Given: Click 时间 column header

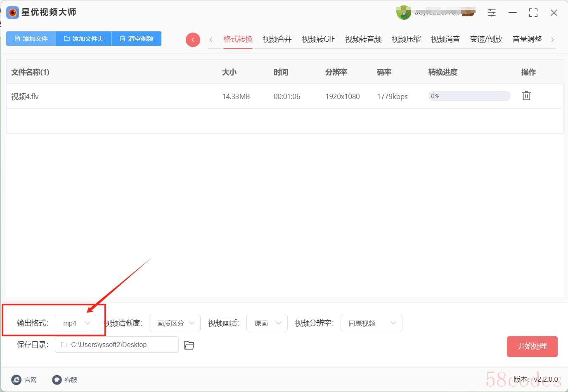Looking at the screenshot, I should 281,72.
